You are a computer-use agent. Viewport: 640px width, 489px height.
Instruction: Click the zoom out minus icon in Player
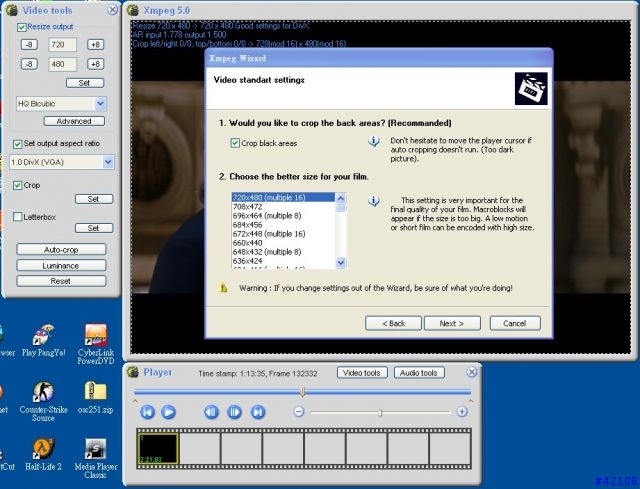pos(299,411)
